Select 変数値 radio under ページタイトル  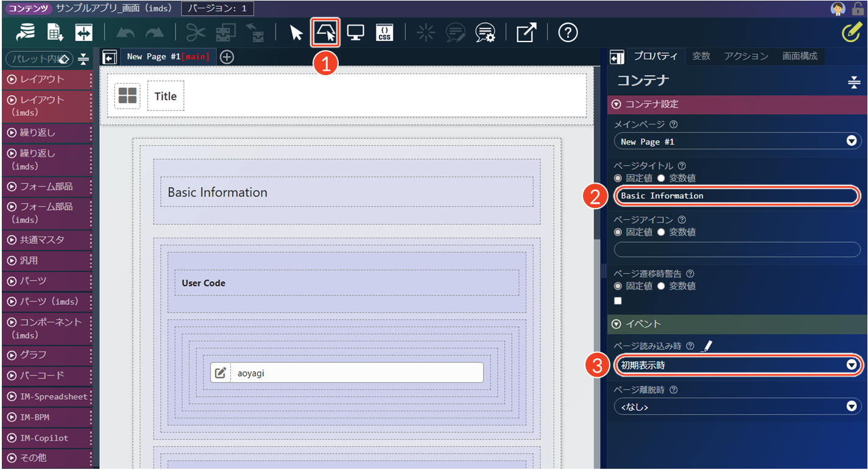(x=661, y=179)
